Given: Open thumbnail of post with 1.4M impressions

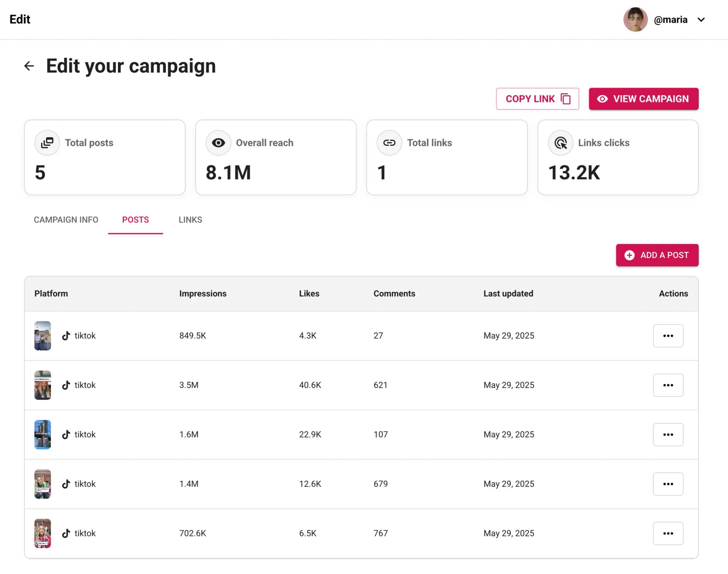Looking at the screenshot, I should tap(42, 484).
